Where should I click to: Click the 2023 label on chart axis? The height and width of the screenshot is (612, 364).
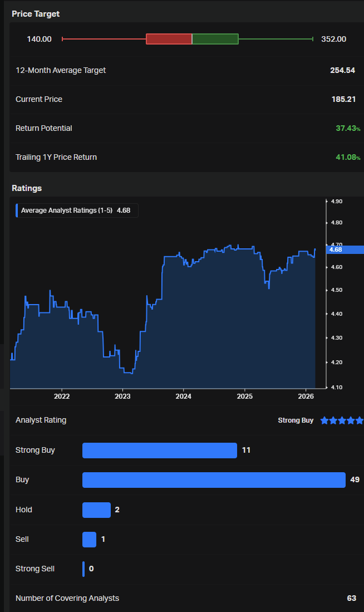[x=122, y=396]
